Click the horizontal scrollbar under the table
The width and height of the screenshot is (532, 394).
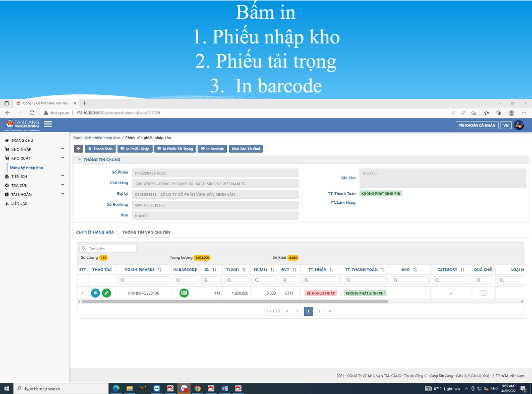click(235, 301)
